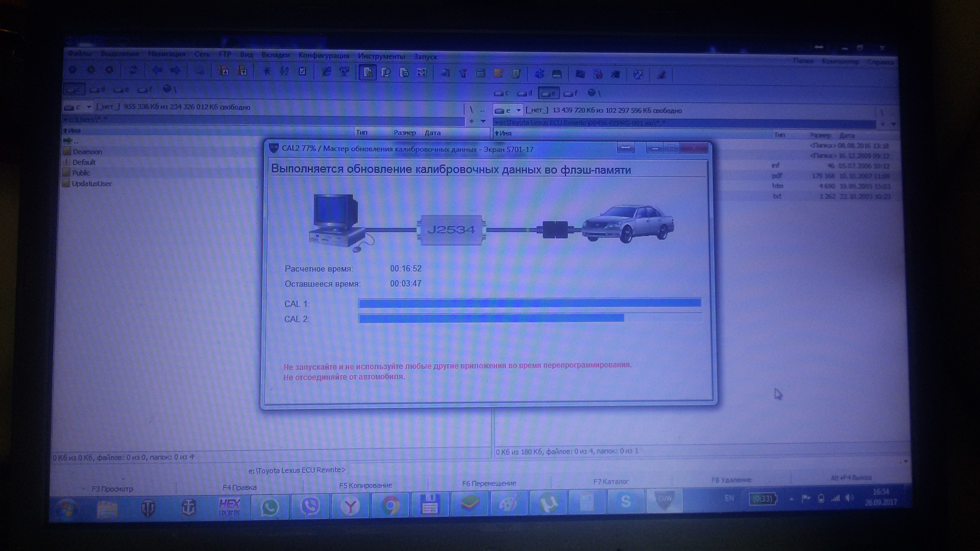Click the refresh arrows toolbar icon
The image size is (980, 551).
click(x=133, y=70)
